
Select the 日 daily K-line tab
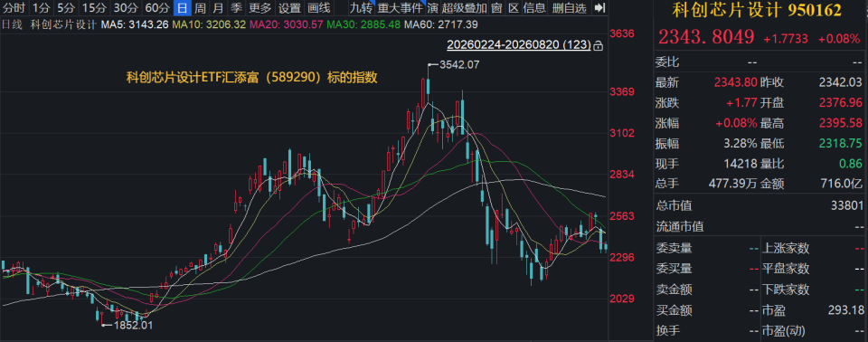click(182, 8)
